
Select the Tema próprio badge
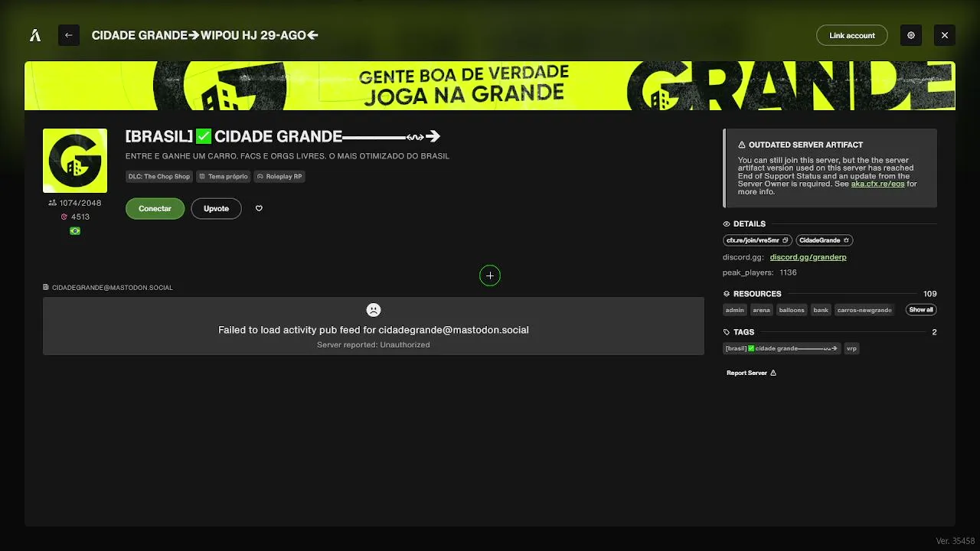[x=223, y=177]
